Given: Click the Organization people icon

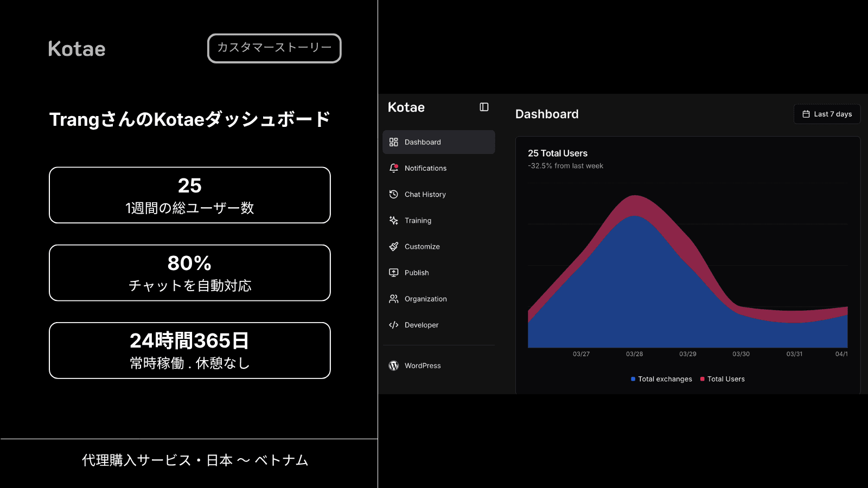Looking at the screenshot, I should tap(394, 299).
